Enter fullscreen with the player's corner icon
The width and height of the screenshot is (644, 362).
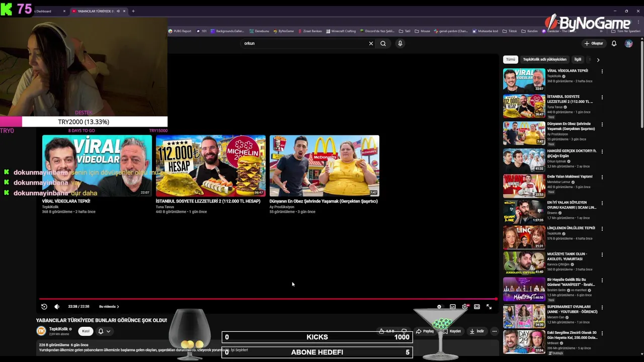pos(489,307)
